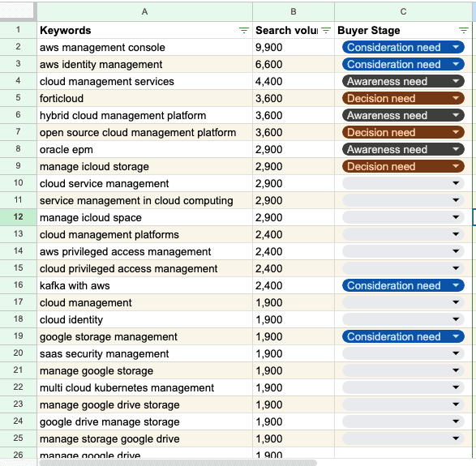This screenshot has height=466, width=476.
Task: Select search volume for 'kafka with aws'
Action: 294,285
